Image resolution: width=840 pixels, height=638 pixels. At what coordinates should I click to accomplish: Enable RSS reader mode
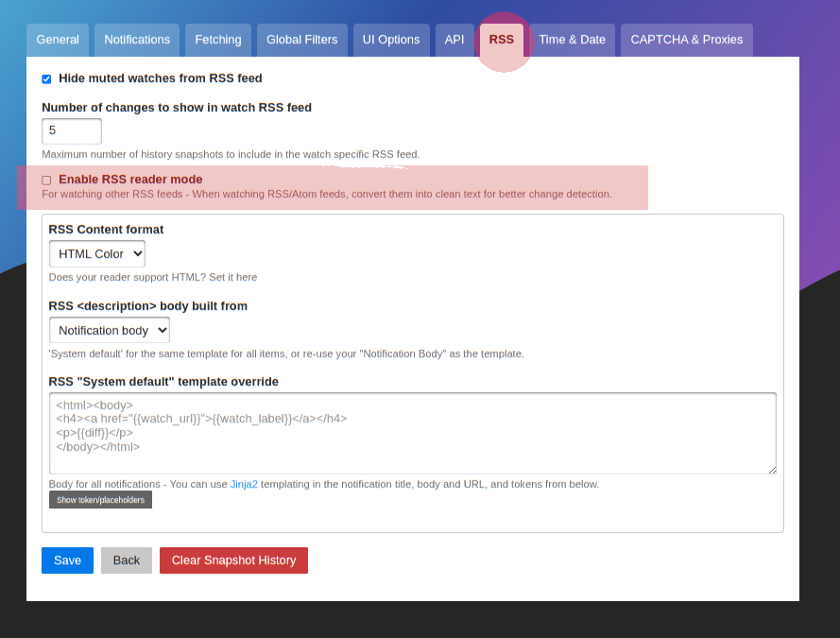click(x=44, y=180)
